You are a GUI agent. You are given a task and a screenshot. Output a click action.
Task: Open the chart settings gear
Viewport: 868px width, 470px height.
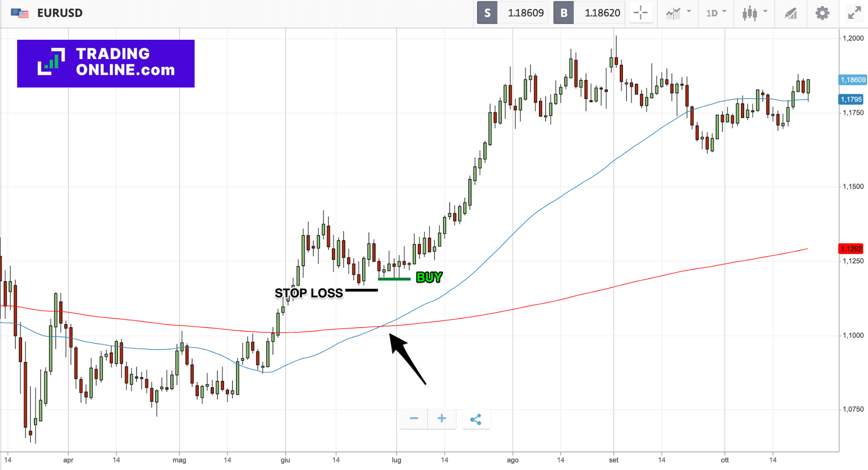pyautogui.click(x=822, y=13)
